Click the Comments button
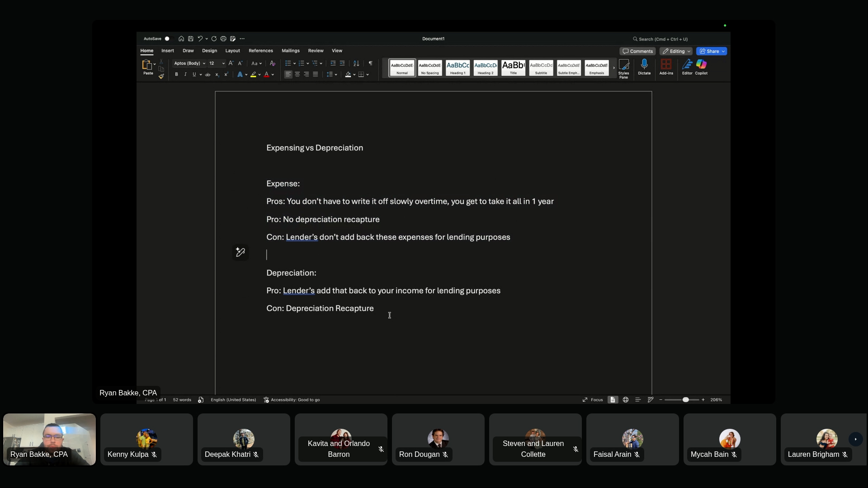The height and width of the screenshot is (488, 868). 637,51
